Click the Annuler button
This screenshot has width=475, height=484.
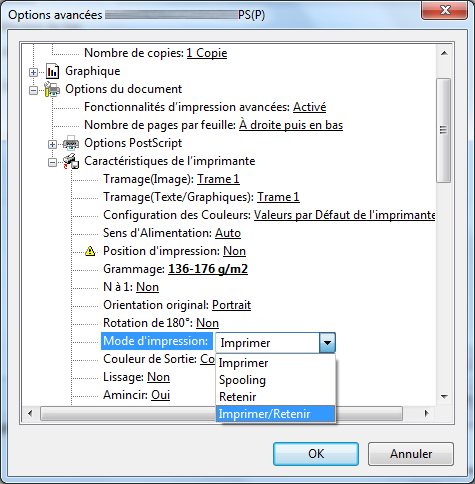411,454
